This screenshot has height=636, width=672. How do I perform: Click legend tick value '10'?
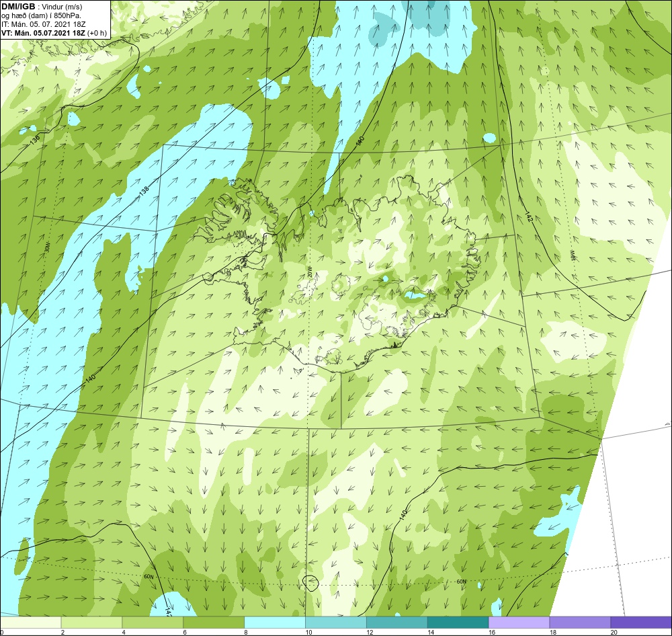pos(308,632)
